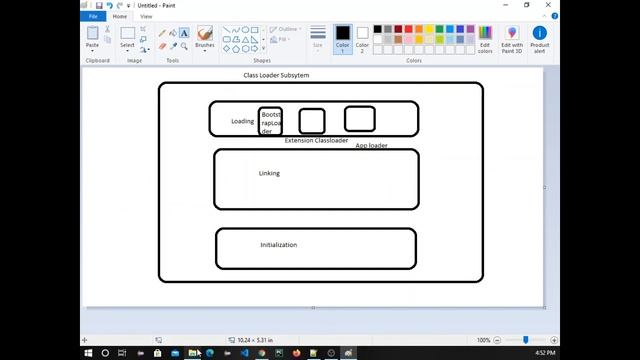Choose the Pentagon shape
The image size is (640, 360).
tap(236, 49)
